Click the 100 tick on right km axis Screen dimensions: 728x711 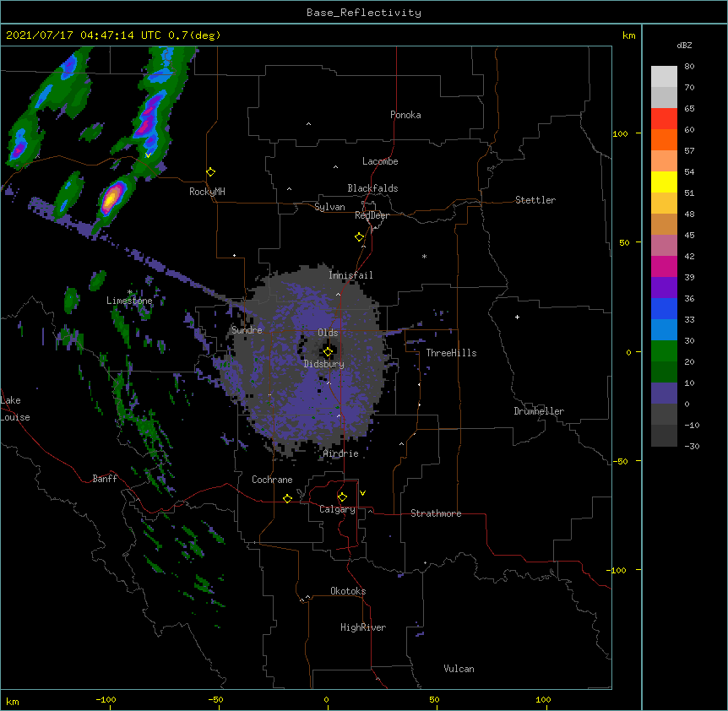coord(620,133)
